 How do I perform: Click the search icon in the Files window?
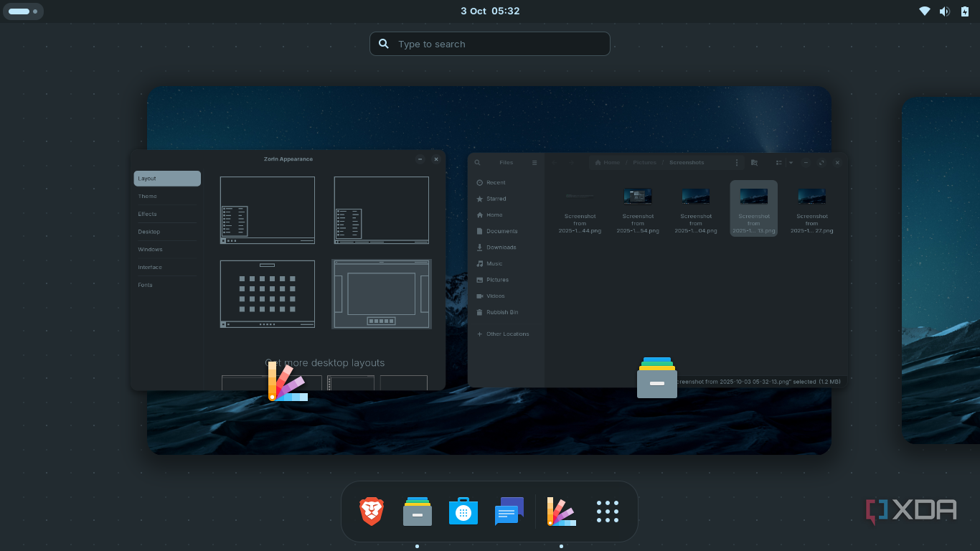[x=478, y=162]
